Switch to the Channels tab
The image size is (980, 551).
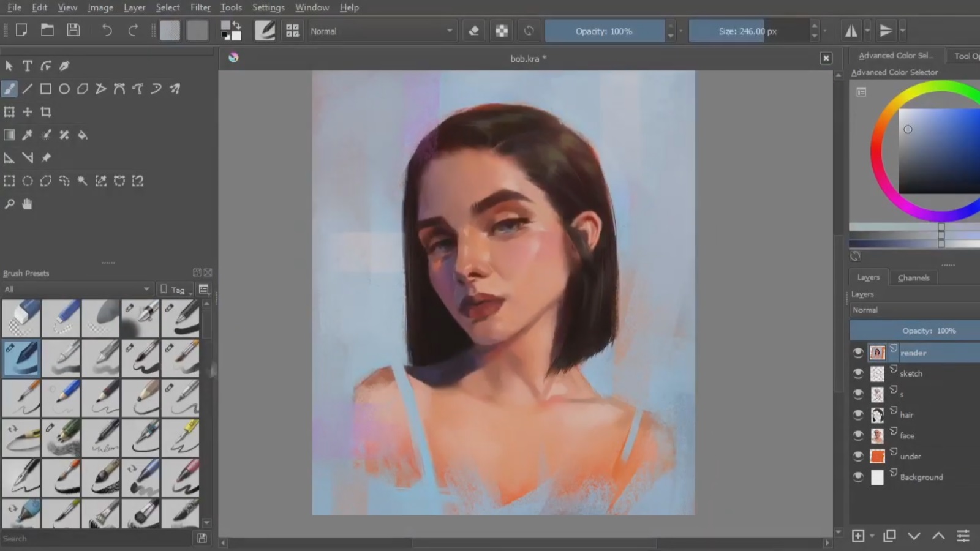pyautogui.click(x=913, y=277)
